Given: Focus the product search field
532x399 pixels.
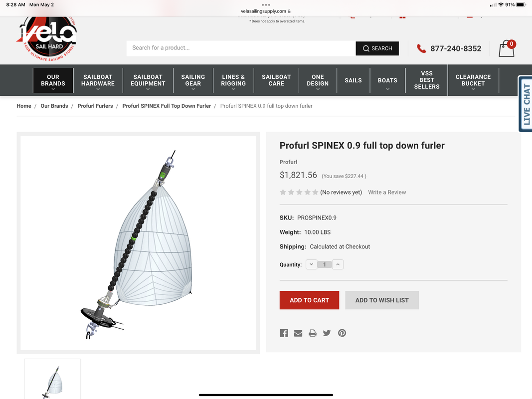Looking at the screenshot, I should tap(241, 48).
